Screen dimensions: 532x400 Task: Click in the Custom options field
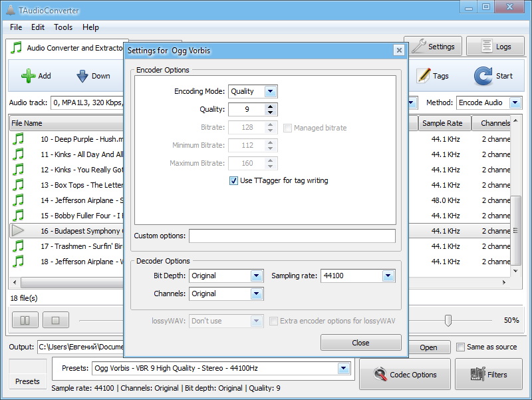point(292,236)
